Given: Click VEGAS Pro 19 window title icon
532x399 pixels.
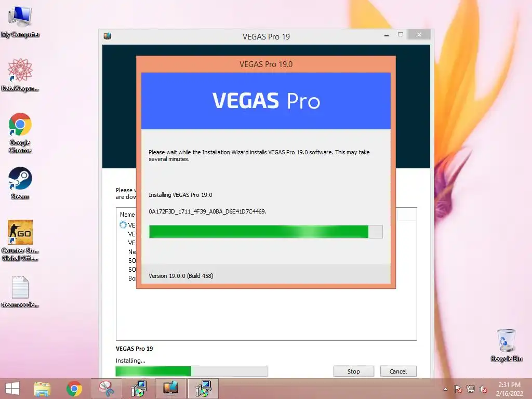Looking at the screenshot, I should [x=108, y=36].
